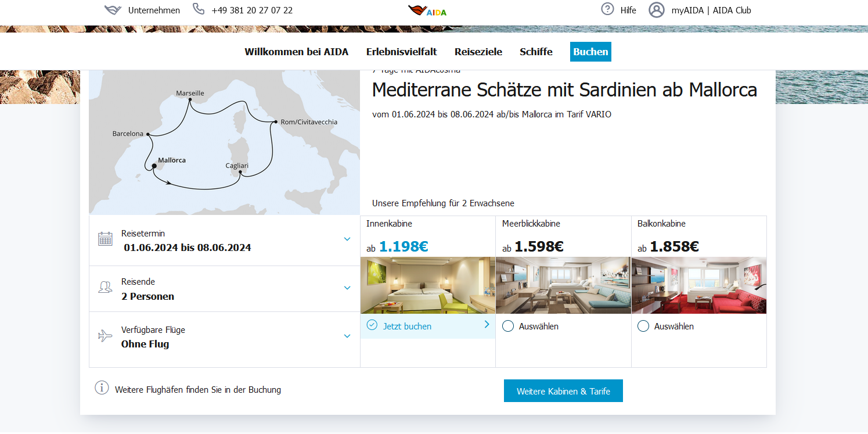
Task: Click the info icon near Weitere Flughäfen
Action: click(102, 388)
